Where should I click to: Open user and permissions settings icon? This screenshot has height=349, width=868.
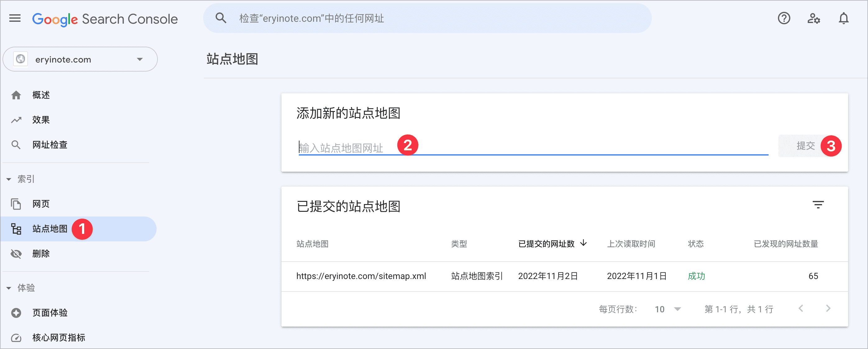click(813, 18)
